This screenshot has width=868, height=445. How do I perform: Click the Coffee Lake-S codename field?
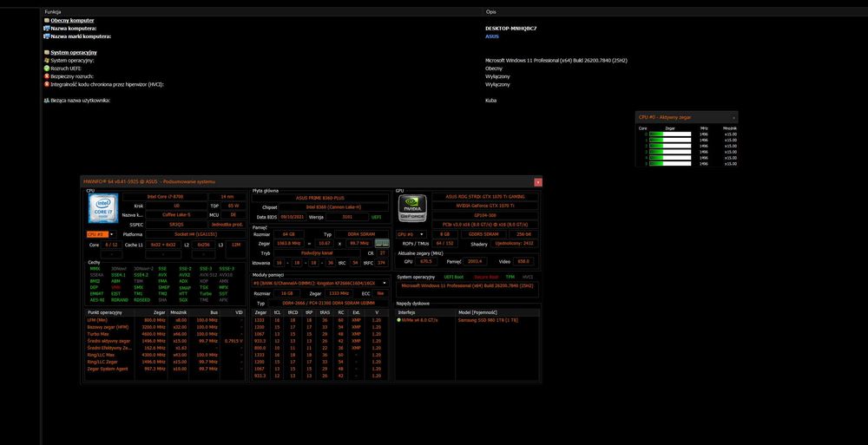[176, 215]
